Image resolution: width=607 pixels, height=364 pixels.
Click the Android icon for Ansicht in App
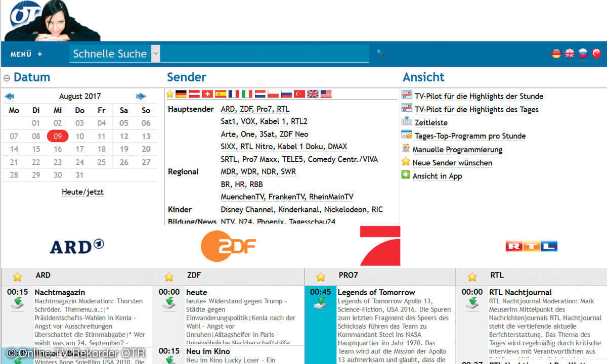(x=406, y=175)
